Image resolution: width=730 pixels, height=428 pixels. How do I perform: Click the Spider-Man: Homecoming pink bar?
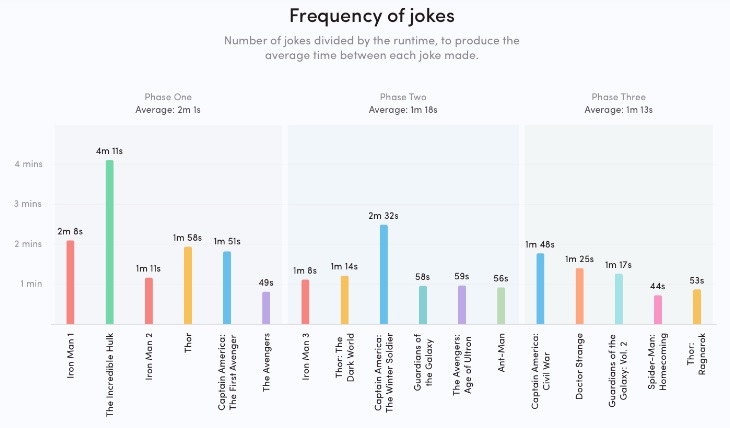658,310
